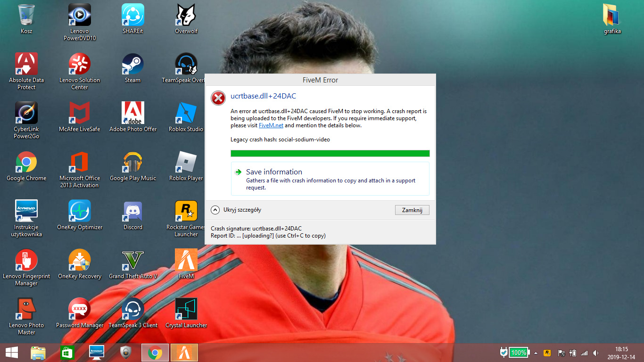This screenshot has width=644, height=362.
Task: Select the Password Manager desktop shortcut
Action: coord(80,313)
